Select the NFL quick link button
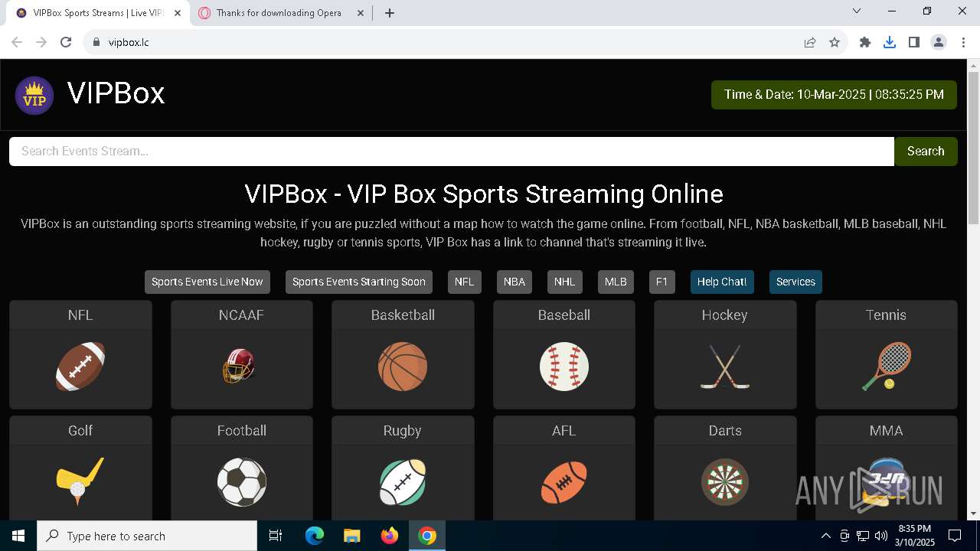 (464, 282)
